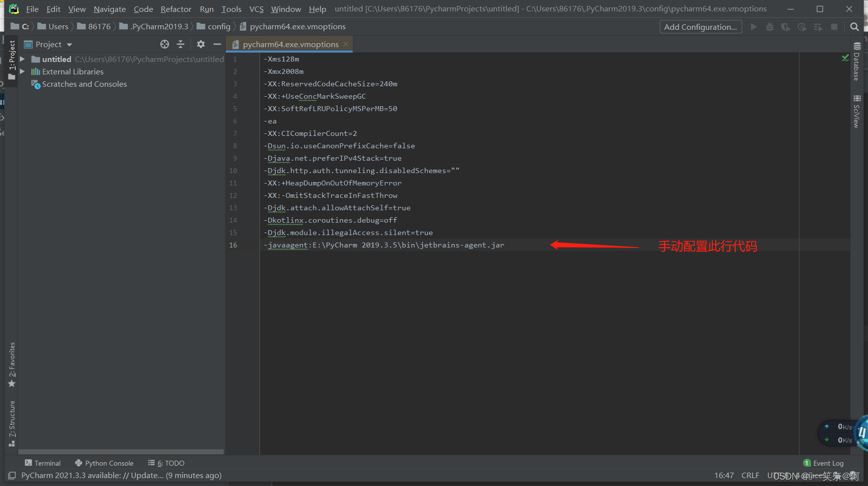868x486 pixels.
Task: Click the Users breadcrumb
Action: click(x=53, y=27)
